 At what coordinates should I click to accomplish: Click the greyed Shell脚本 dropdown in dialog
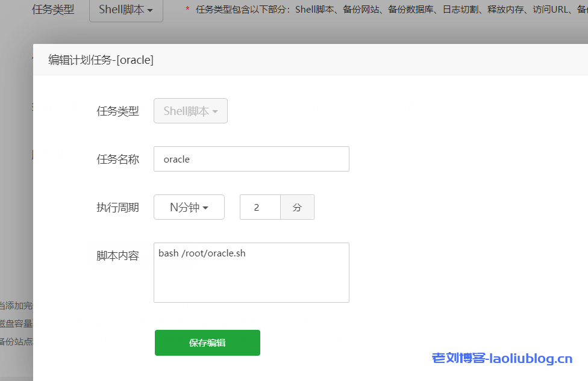(190, 111)
